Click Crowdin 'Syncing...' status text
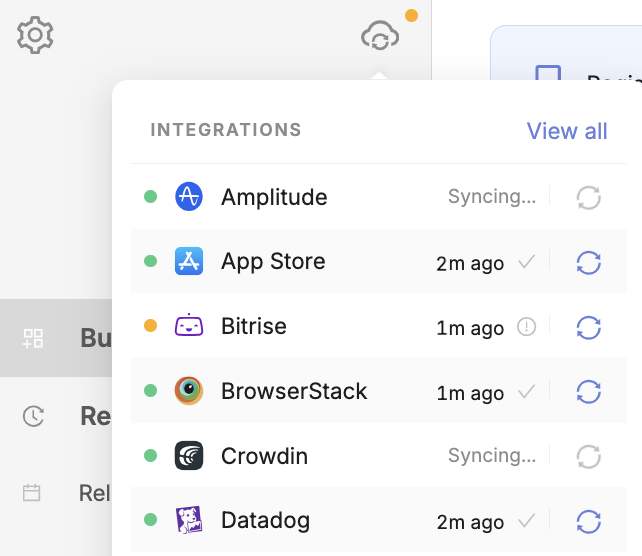 coord(492,455)
